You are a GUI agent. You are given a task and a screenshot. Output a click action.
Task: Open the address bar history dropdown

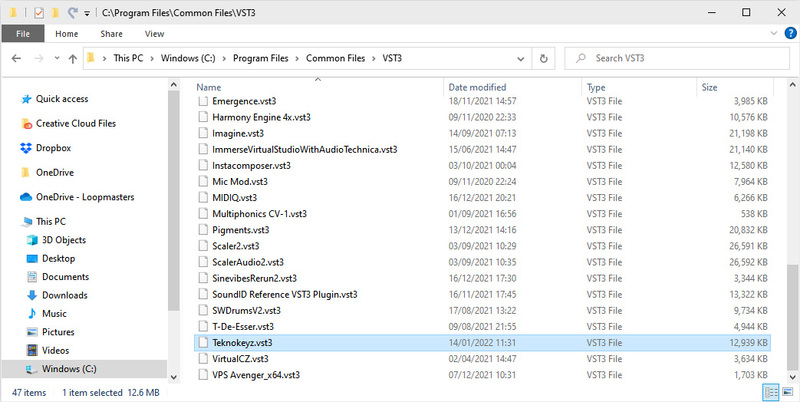pyautogui.click(x=520, y=59)
